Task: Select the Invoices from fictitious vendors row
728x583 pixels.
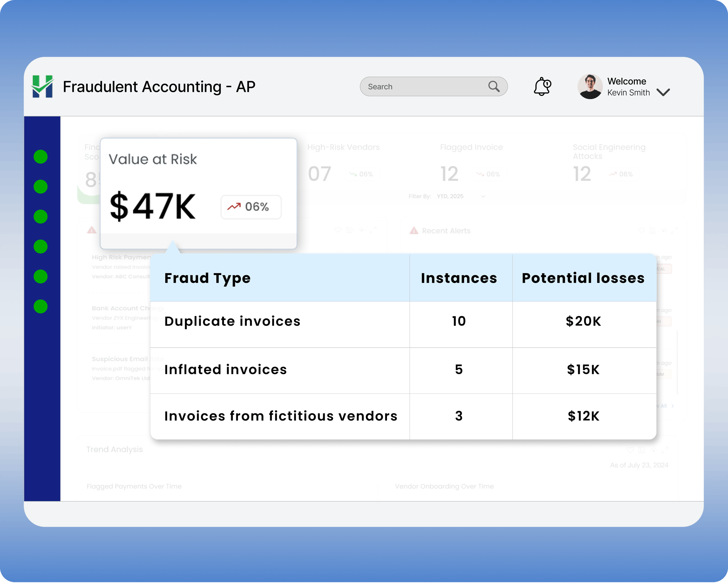Action: 280,416
